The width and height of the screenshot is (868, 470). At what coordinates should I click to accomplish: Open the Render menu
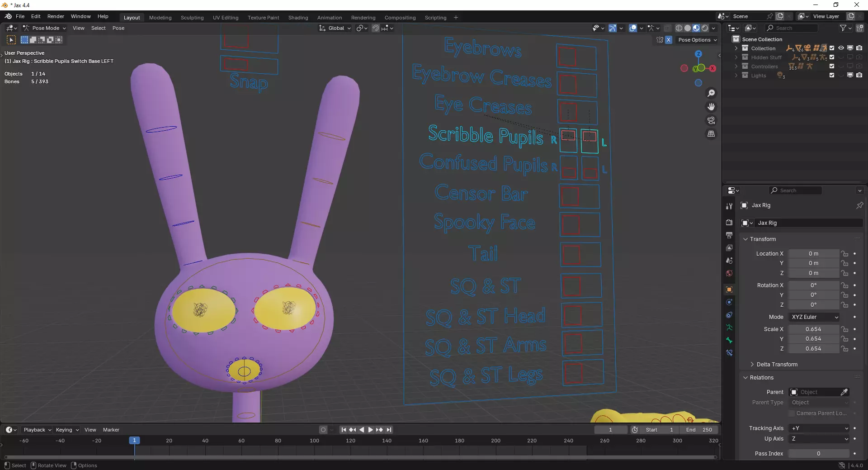tap(56, 16)
